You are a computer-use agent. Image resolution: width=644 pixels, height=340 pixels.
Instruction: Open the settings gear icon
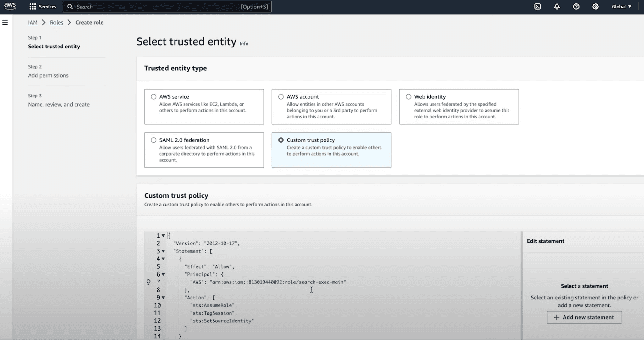pyautogui.click(x=595, y=7)
